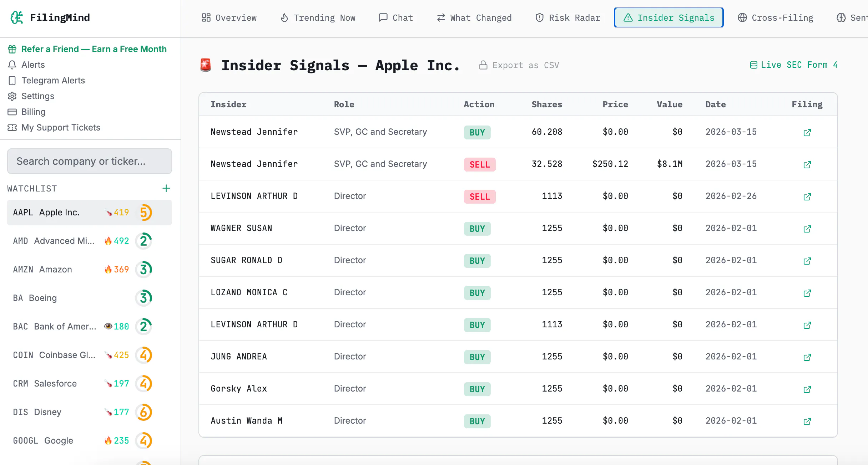Open filing link for LEVINSON ARTHUR D SELL row
Image resolution: width=868 pixels, height=465 pixels.
(807, 196)
